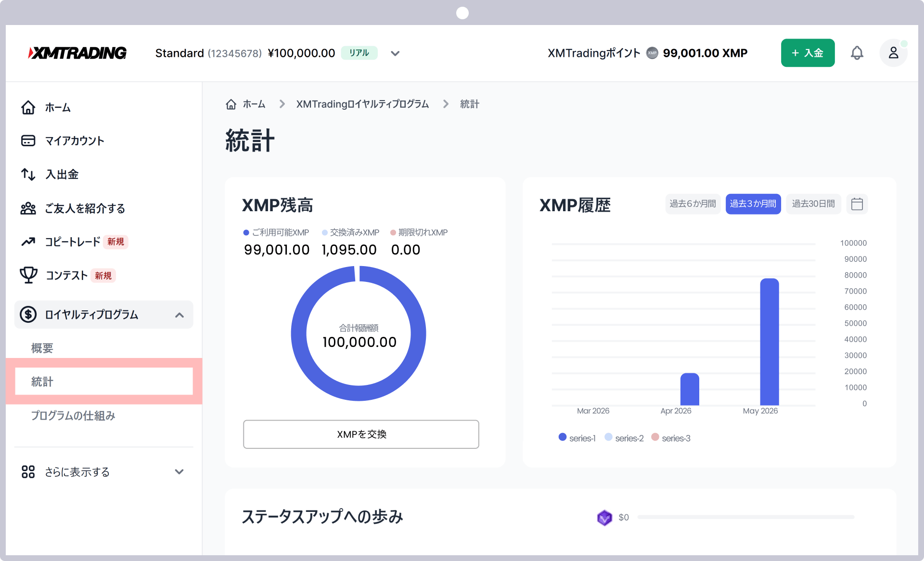
Task: Collapse the ロイヤルティプログラム menu chevron
Action: 180,315
